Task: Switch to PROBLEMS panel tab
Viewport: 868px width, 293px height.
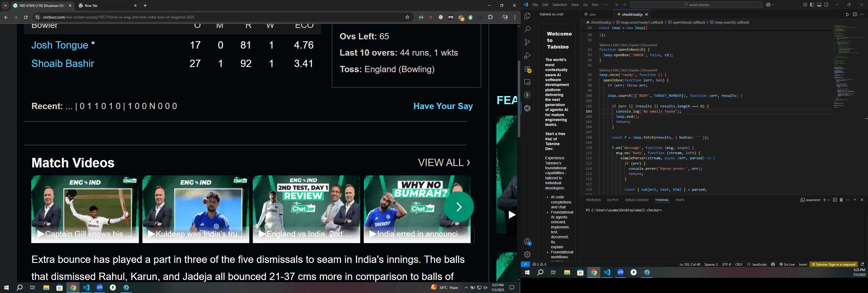Action: (x=593, y=200)
